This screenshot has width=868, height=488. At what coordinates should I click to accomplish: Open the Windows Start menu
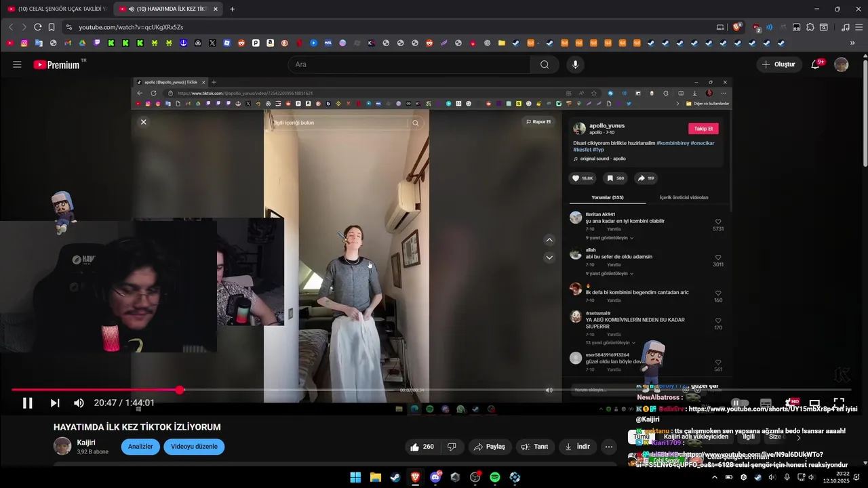tap(355, 477)
